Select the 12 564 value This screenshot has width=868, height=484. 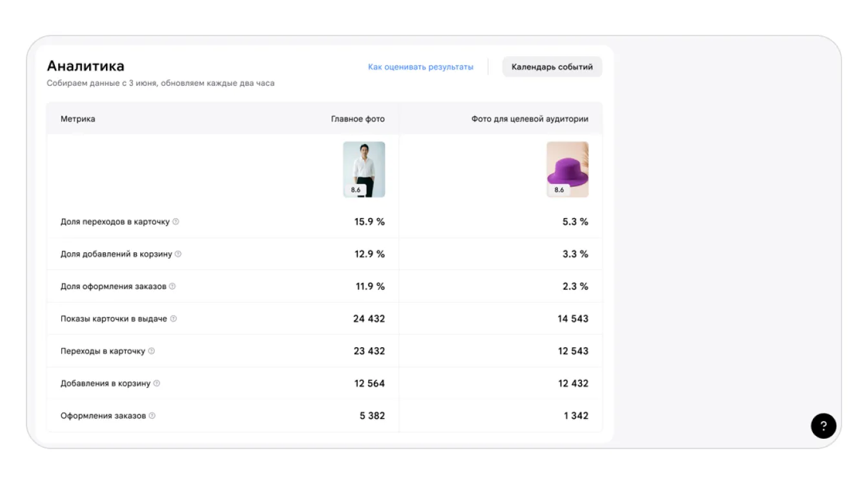369,383
